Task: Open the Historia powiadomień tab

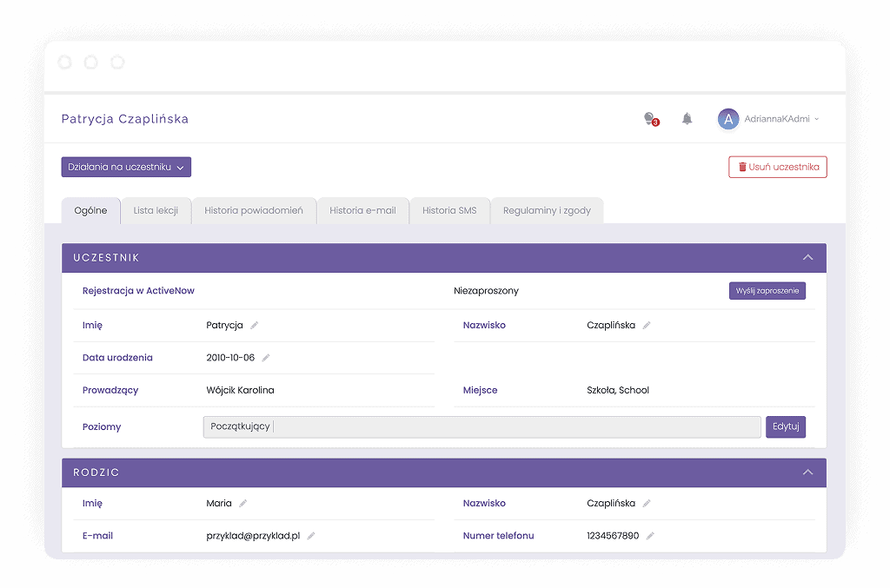Action: coord(254,210)
